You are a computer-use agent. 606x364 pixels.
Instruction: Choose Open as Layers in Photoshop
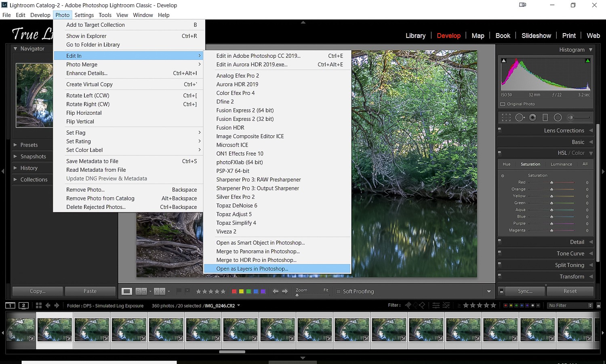click(x=252, y=268)
